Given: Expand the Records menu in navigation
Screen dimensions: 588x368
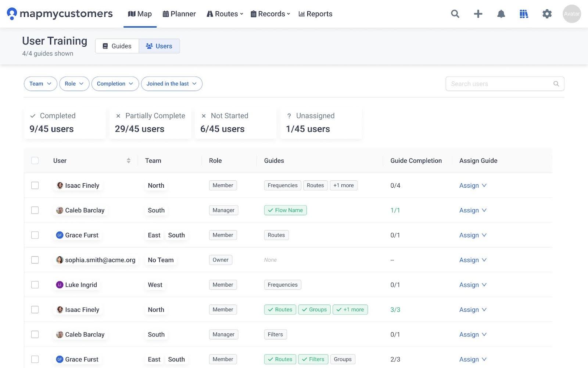Looking at the screenshot, I should (270, 14).
